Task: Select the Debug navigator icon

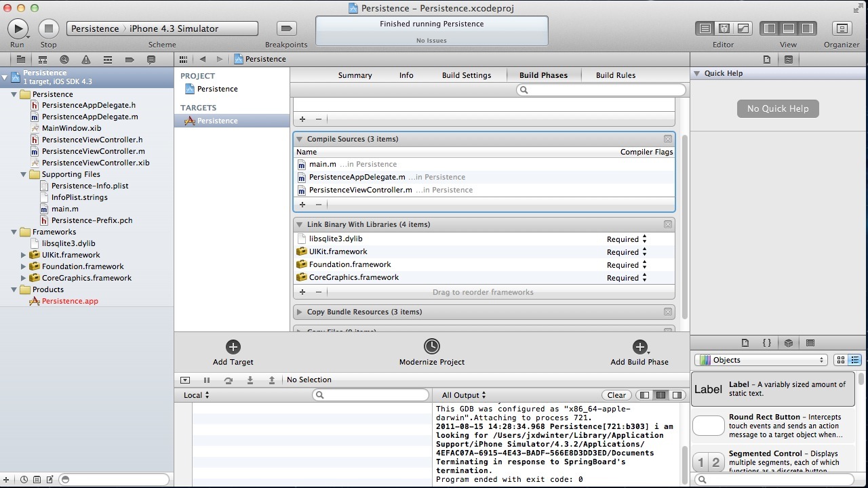Action: tap(108, 60)
